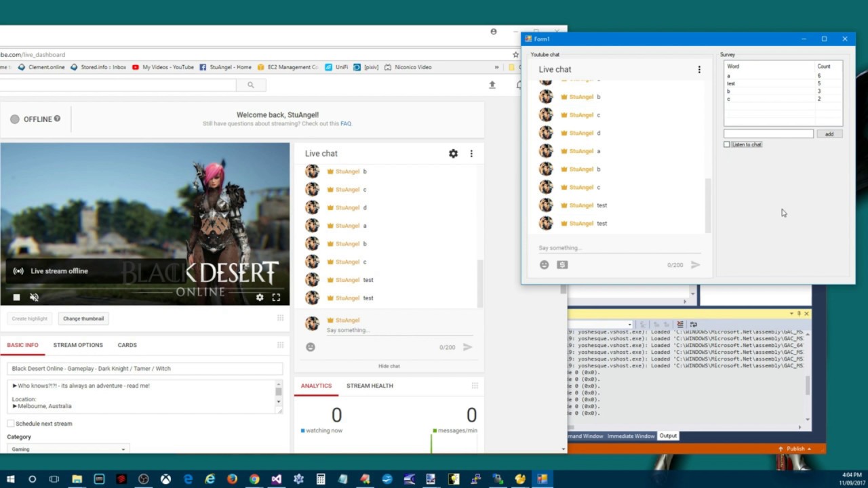Open Cortana search circle on taskbar
Viewport: 868px width, 488px height.
(x=32, y=479)
